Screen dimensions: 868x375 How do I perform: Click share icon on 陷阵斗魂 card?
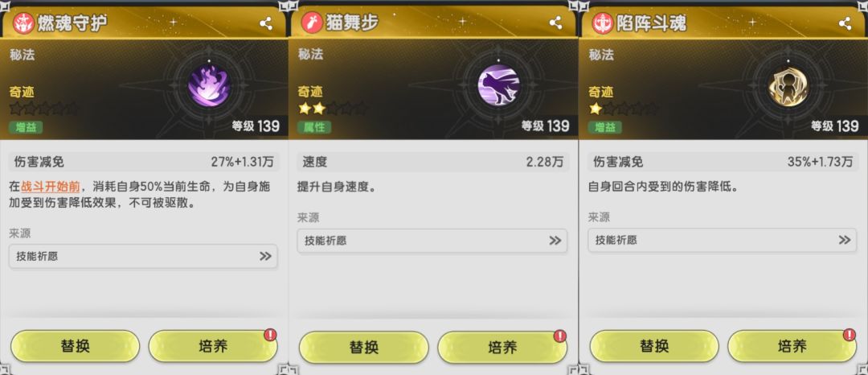coord(845,23)
